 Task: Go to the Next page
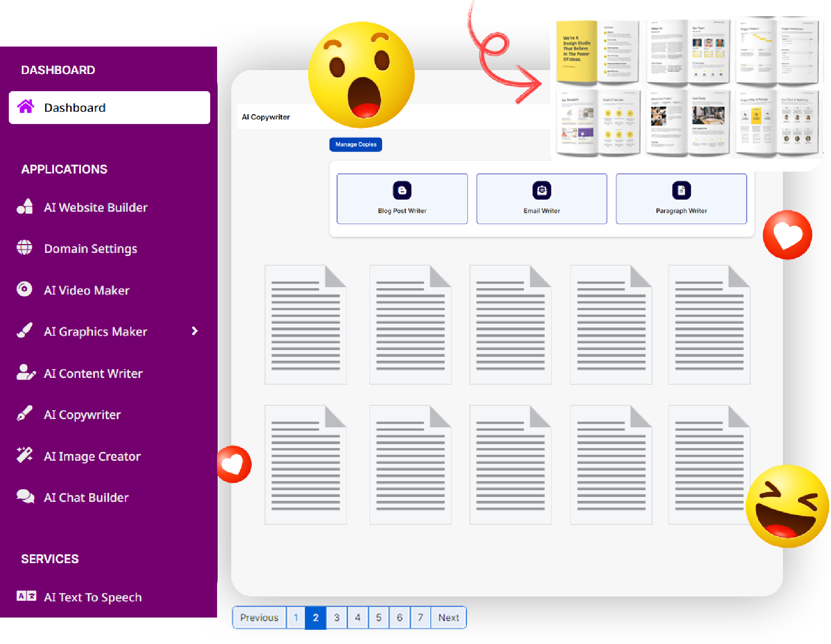point(448,618)
